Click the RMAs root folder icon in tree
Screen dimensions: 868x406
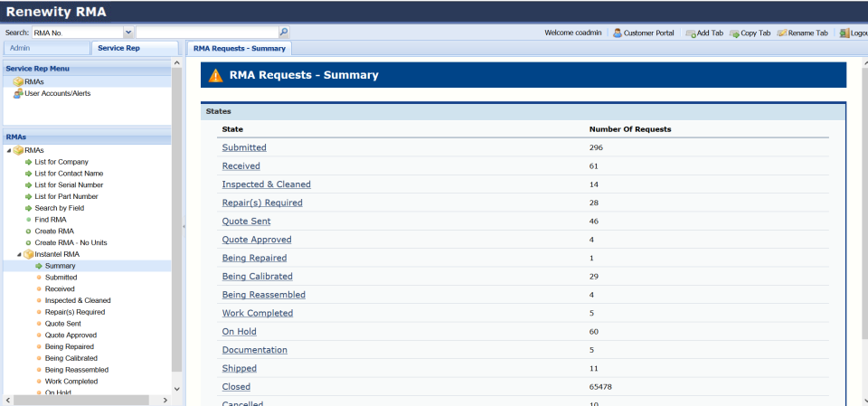point(18,151)
